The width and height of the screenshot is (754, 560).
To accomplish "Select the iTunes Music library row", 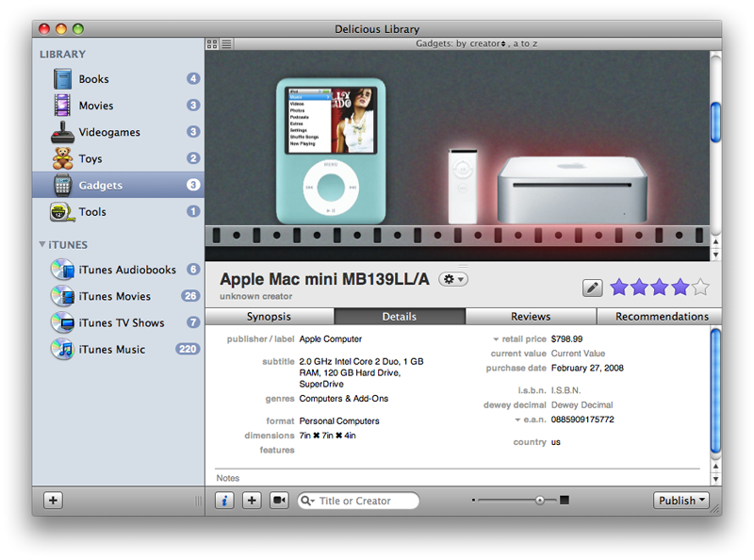I will pyautogui.click(x=119, y=349).
